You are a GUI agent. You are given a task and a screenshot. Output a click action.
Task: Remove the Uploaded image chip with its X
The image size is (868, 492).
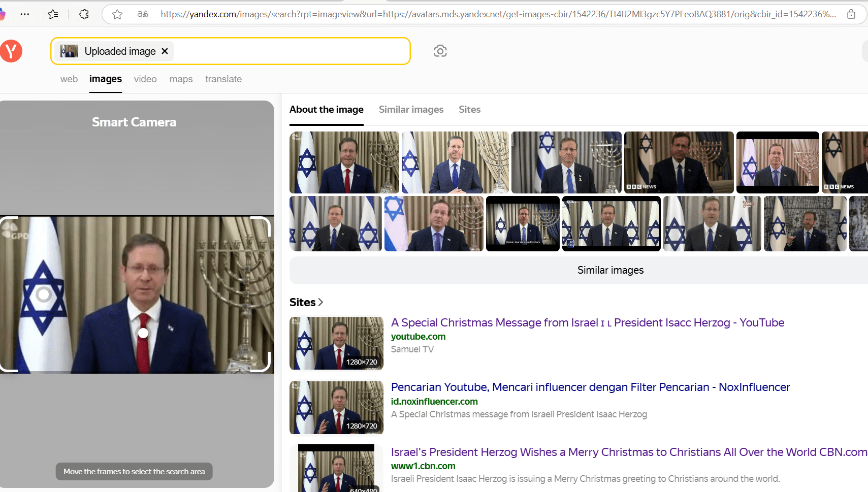165,51
